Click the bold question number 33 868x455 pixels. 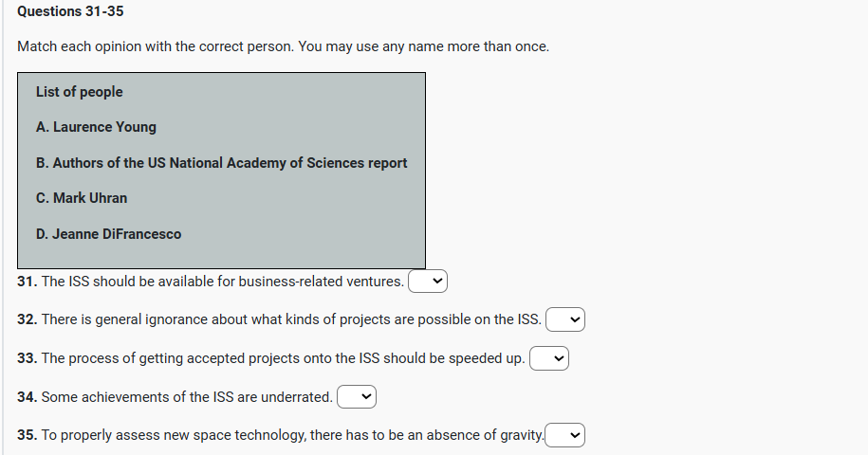(x=28, y=358)
